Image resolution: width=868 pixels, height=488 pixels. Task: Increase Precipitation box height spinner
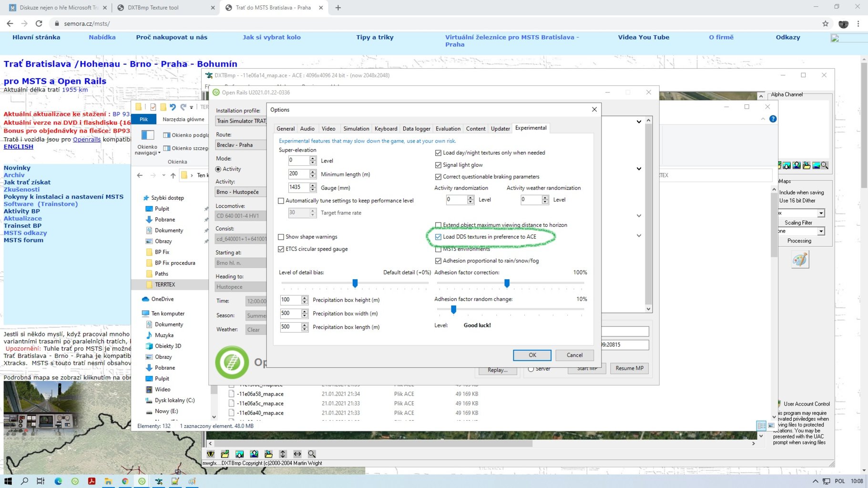click(305, 297)
